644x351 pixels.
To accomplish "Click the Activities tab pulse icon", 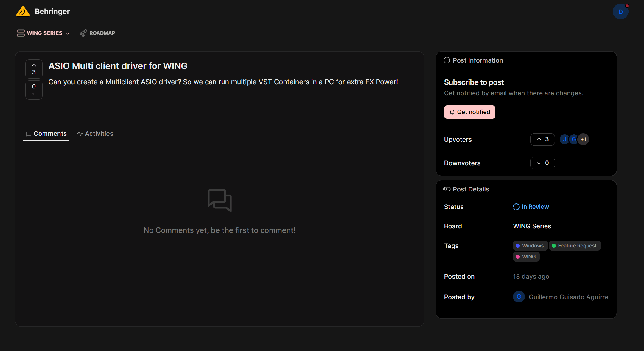I will click(x=80, y=134).
